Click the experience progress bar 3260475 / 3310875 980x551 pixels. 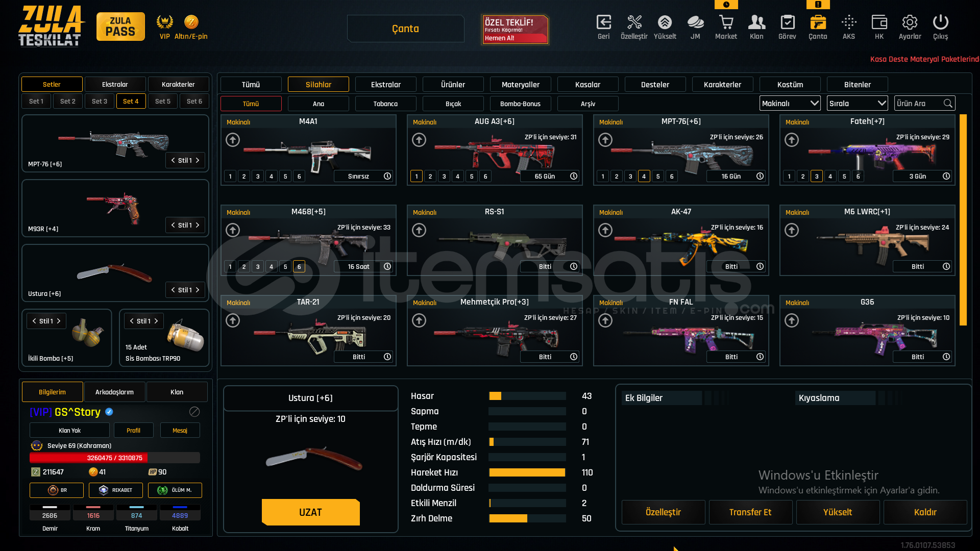point(115,458)
